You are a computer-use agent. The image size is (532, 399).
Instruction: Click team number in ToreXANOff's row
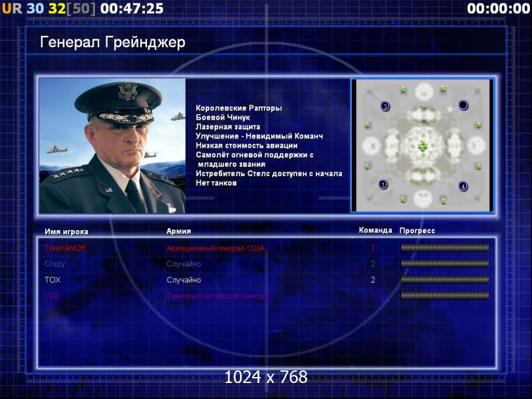coord(373,248)
